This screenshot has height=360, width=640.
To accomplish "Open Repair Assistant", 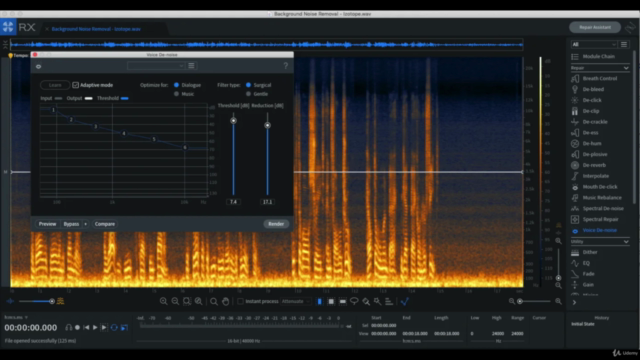I will tap(595, 27).
